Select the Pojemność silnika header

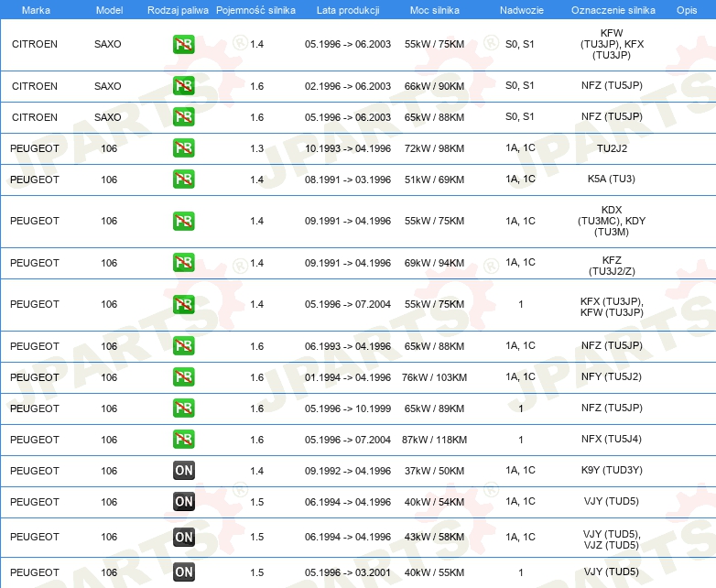255,10
